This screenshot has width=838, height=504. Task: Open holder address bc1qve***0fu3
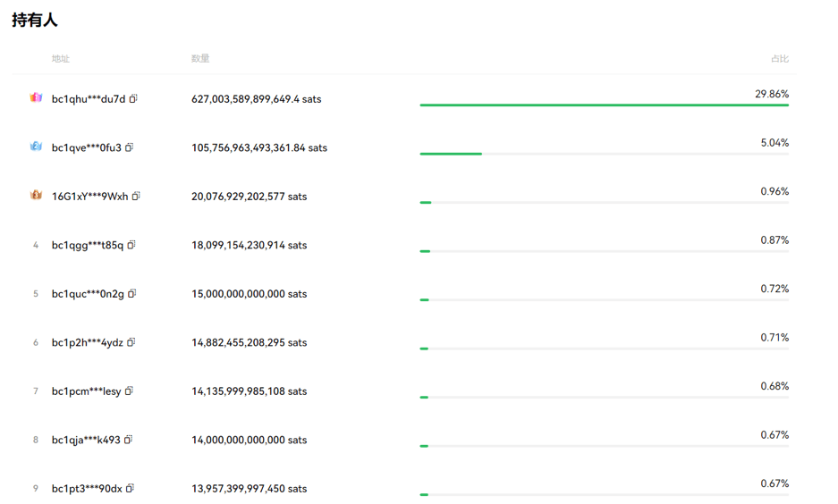click(x=86, y=148)
